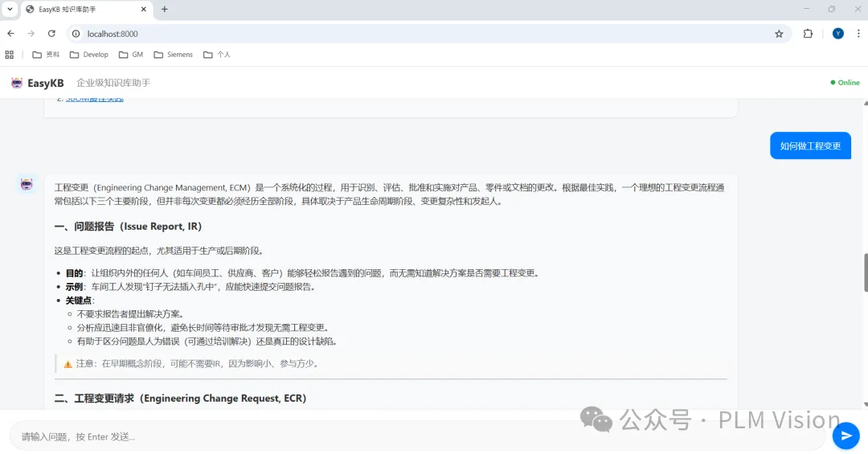Open a new browser tab
The height and width of the screenshot is (454, 868).
165,10
